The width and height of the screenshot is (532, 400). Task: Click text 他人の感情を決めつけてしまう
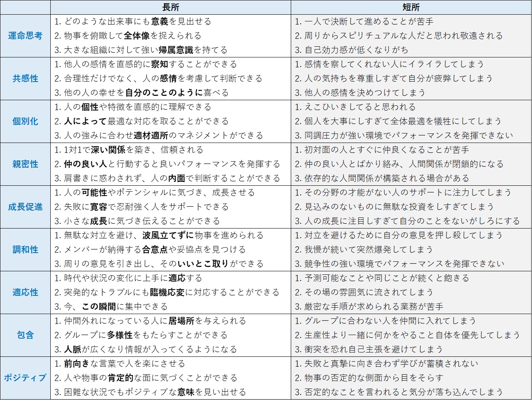click(x=365, y=93)
